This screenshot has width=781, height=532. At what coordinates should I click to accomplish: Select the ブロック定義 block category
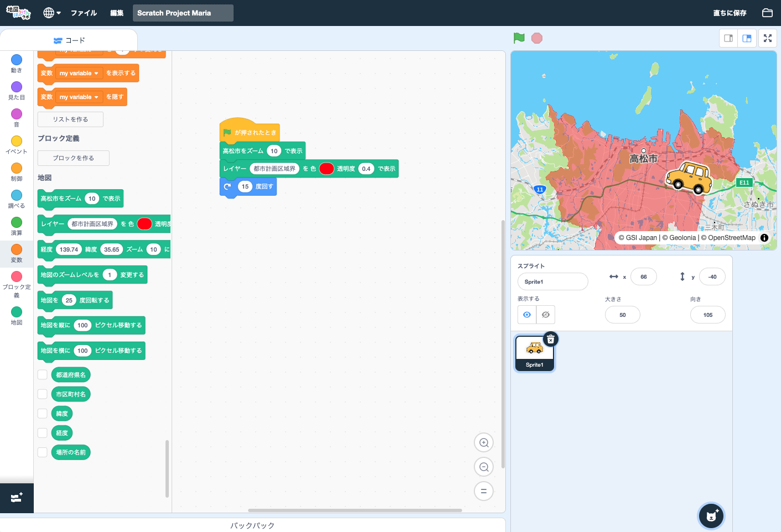tap(17, 284)
